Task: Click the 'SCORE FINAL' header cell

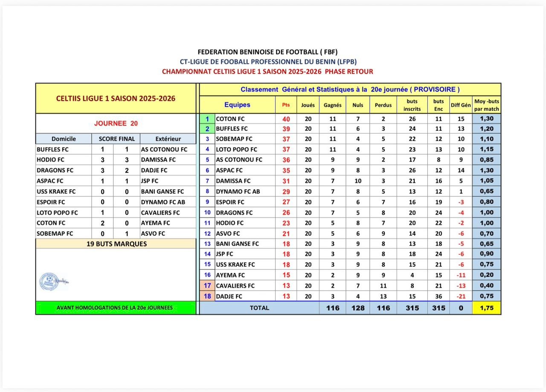Action: pos(116,138)
